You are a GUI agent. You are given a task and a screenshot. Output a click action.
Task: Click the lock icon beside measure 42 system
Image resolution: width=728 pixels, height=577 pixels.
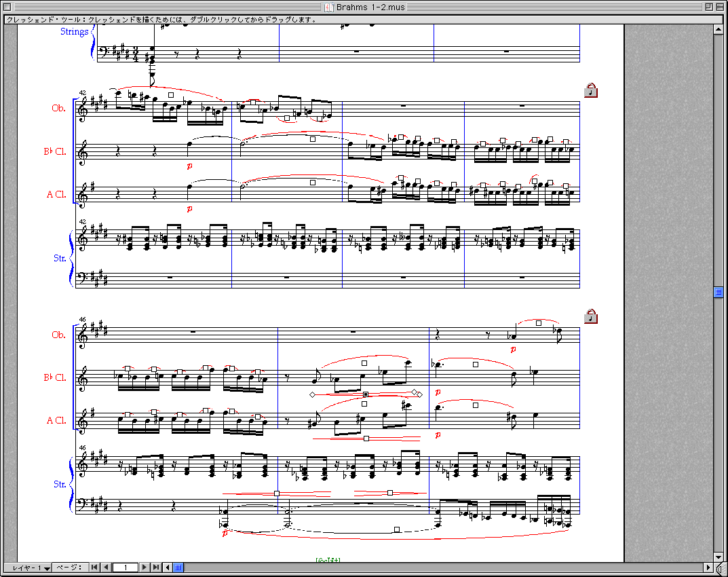coord(590,90)
